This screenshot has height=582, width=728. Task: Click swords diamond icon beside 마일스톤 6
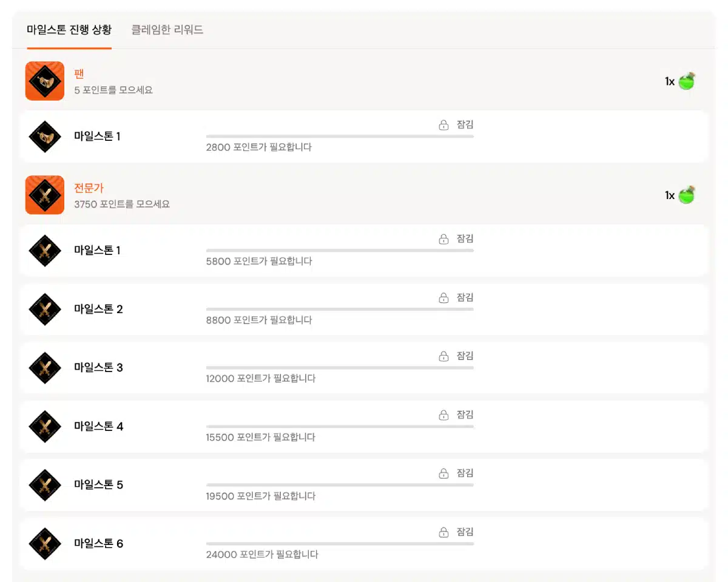[45, 544]
